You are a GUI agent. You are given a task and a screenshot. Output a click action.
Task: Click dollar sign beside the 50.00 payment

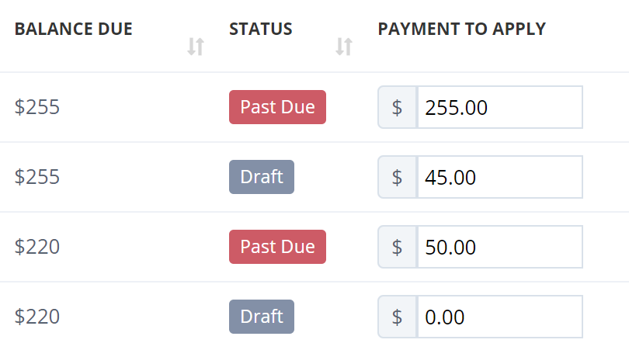397,247
